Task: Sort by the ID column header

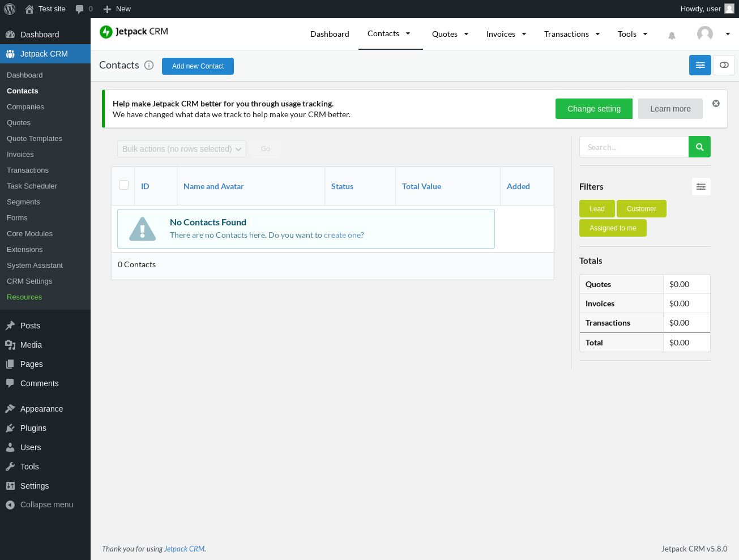Action: pos(145,186)
